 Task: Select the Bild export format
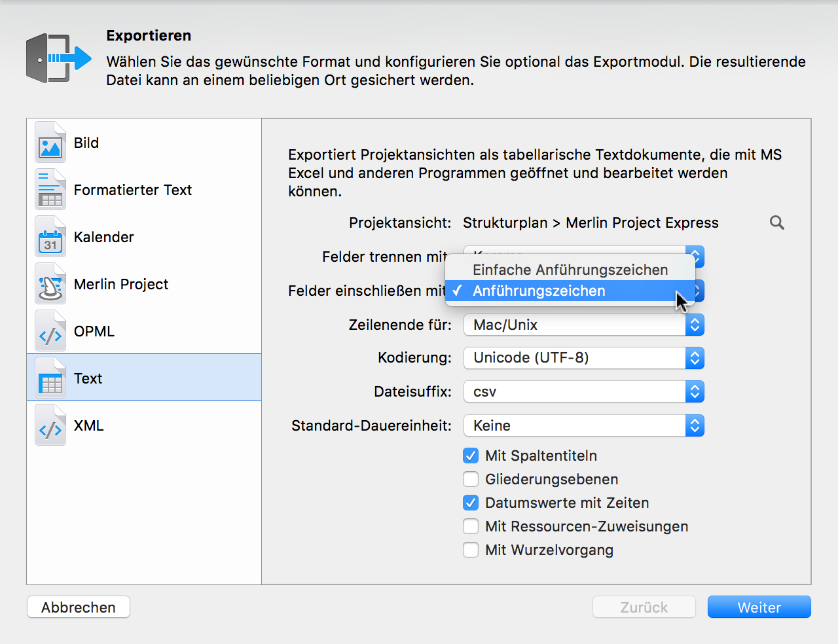click(144, 143)
